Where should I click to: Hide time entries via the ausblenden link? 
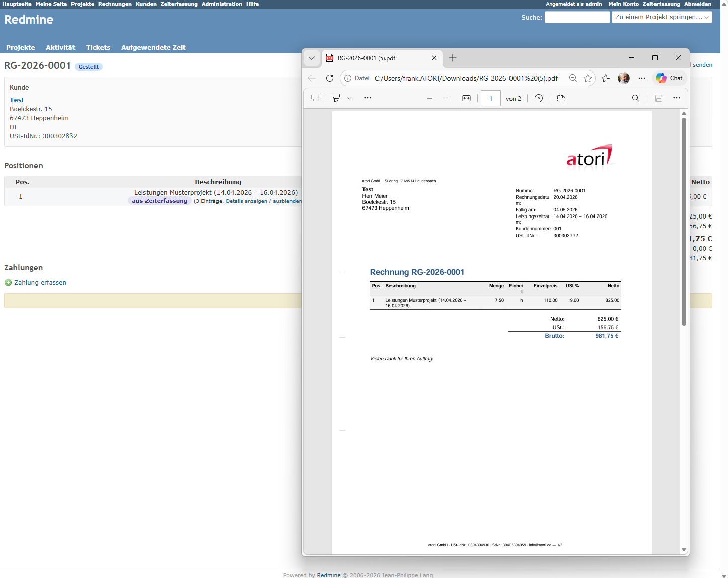pos(287,201)
